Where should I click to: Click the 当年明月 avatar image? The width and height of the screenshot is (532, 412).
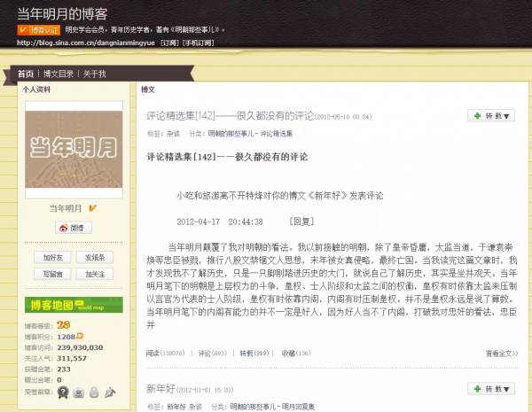pos(74,149)
